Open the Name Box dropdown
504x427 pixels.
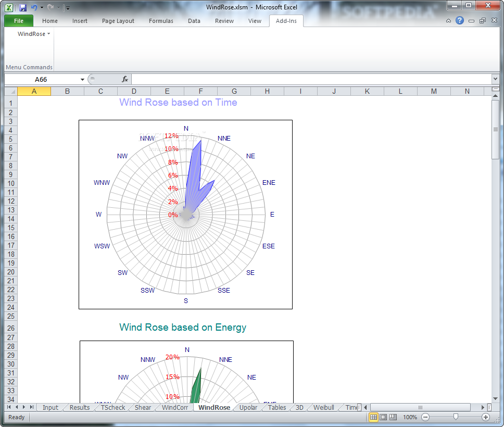pyautogui.click(x=82, y=80)
